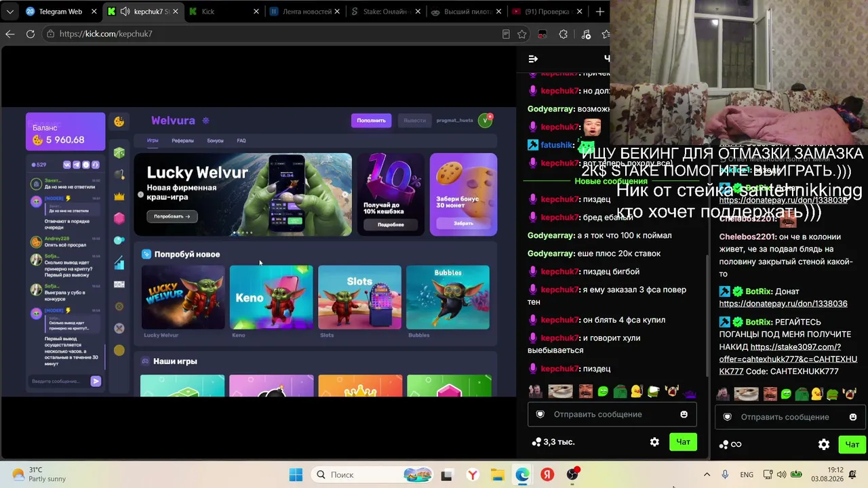The image size is (868, 488).
Task: Click the VK icon in Welvura chat header
Action: point(67,165)
